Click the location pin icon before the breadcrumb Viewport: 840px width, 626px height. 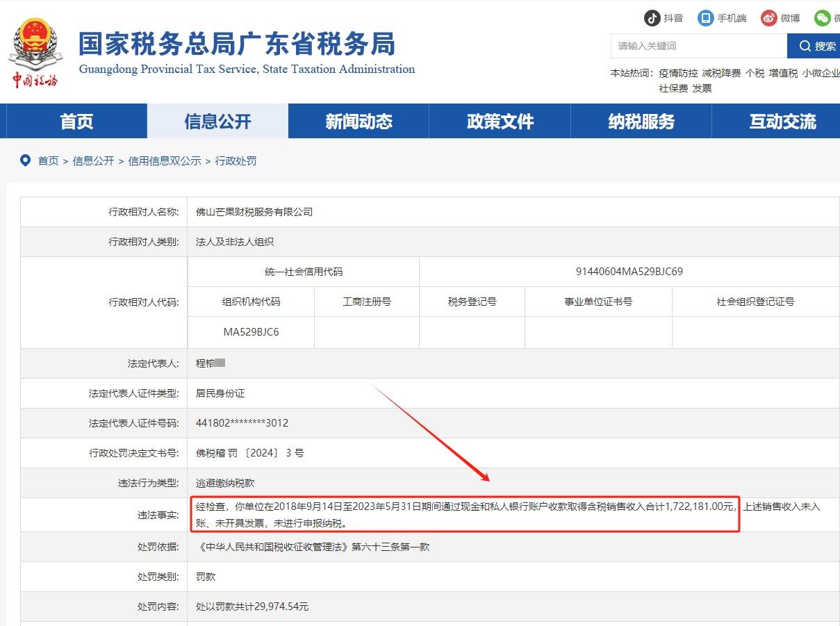point(26,160)
